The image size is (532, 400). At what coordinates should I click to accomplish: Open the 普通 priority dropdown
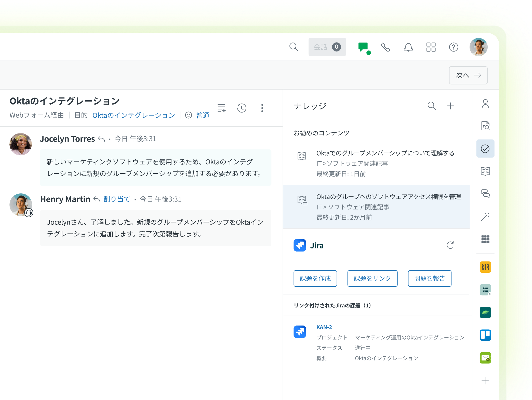point(202,115)
